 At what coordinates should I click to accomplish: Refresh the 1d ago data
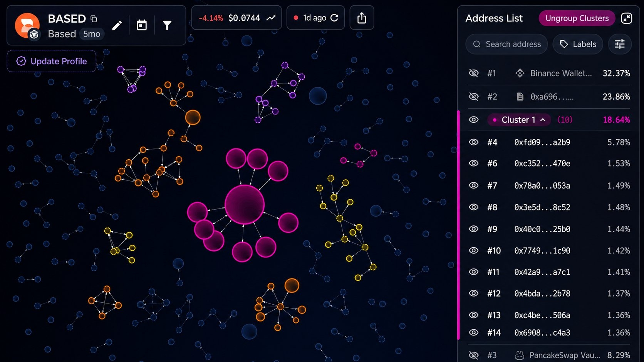click(334, 18)
